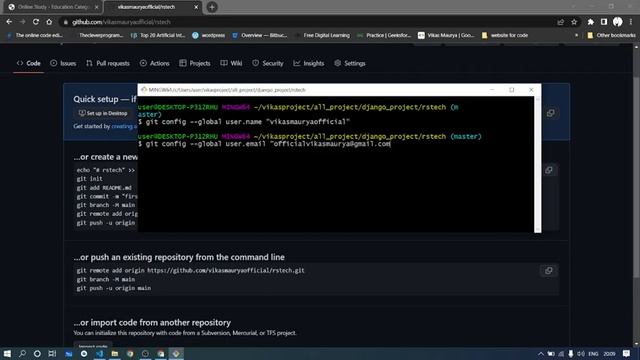
Task: Open Visual Studio Code from the taskbar
Action: coord(100,353)
